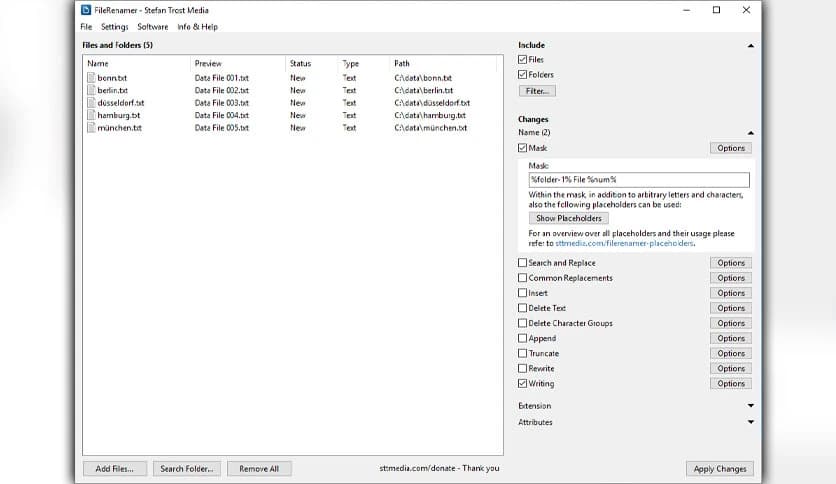Tick the Delete Text checkbox

522,308
